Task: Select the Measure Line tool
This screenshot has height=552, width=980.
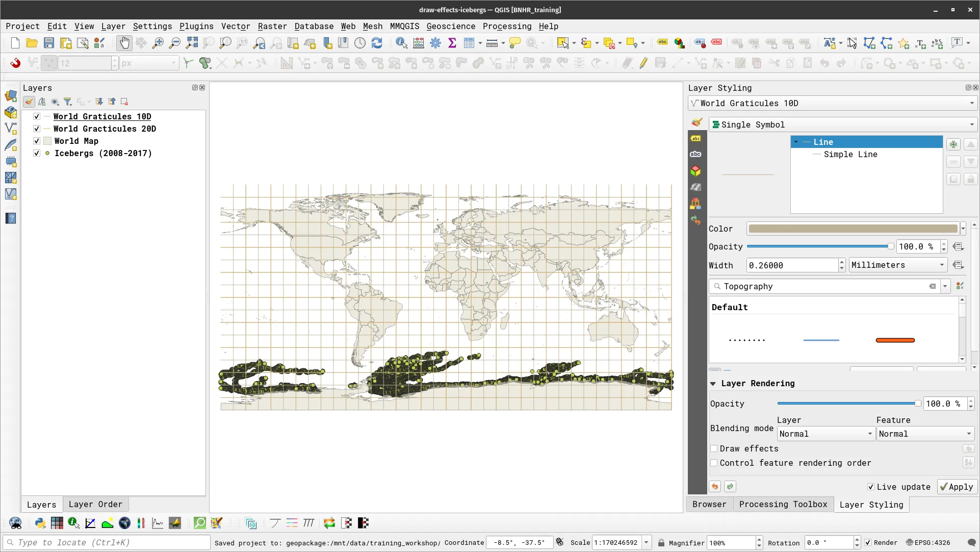Action: pyautogui.click(x=491, y=43)
